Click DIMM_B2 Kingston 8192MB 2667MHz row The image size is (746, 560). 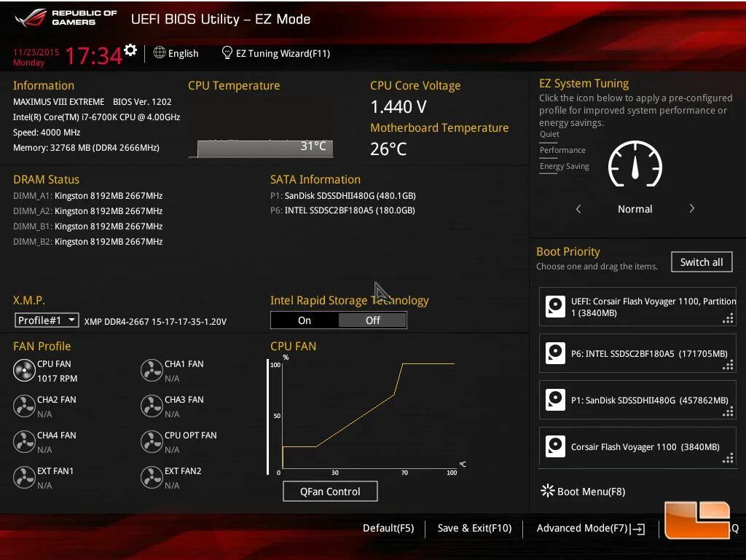(88, 242)
